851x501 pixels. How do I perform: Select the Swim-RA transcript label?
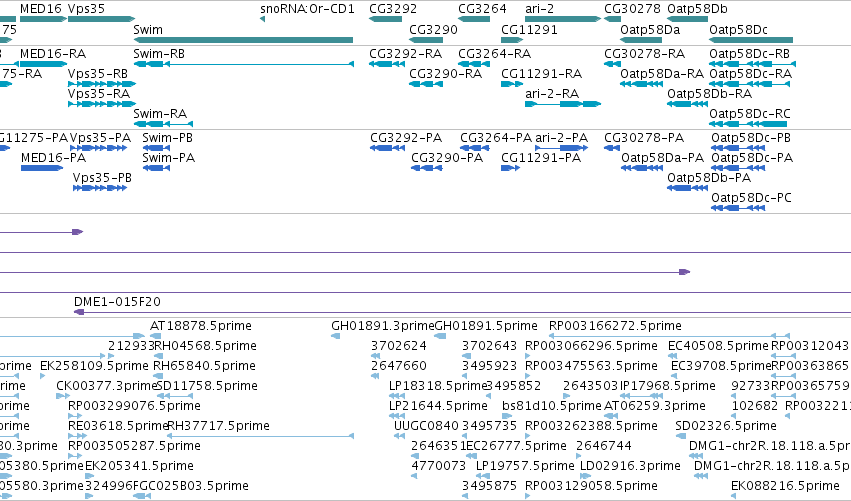(x=160, y=114)
